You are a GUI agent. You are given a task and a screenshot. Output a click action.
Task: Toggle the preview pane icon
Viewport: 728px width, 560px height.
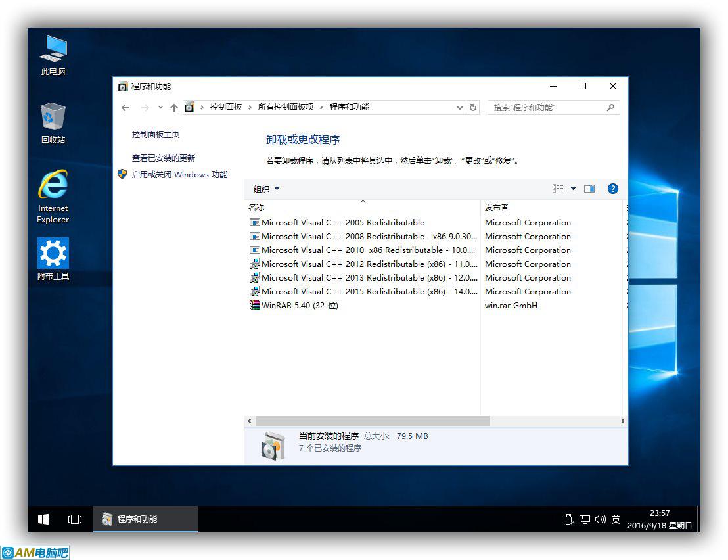(x=589, y=189)
